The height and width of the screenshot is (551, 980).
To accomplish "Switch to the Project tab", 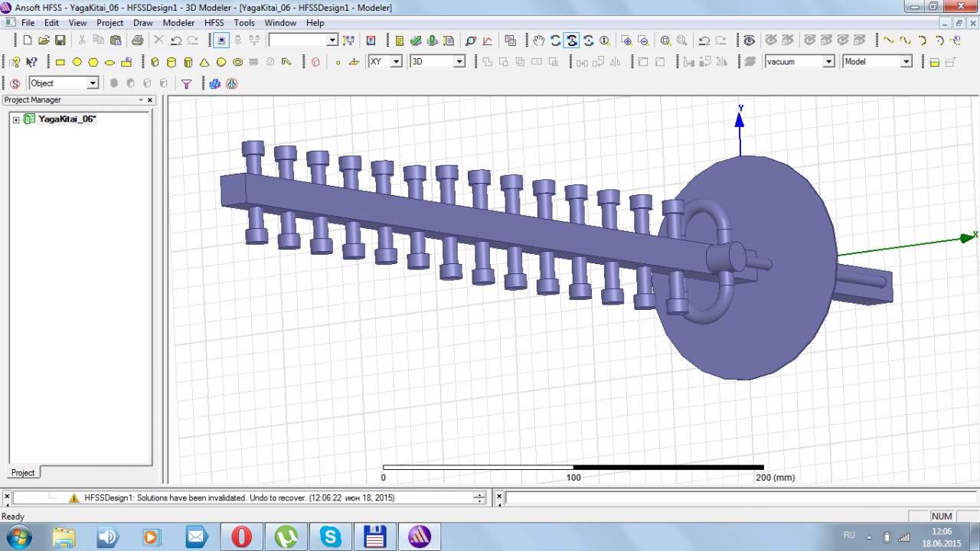I will (x=22, y=472).
